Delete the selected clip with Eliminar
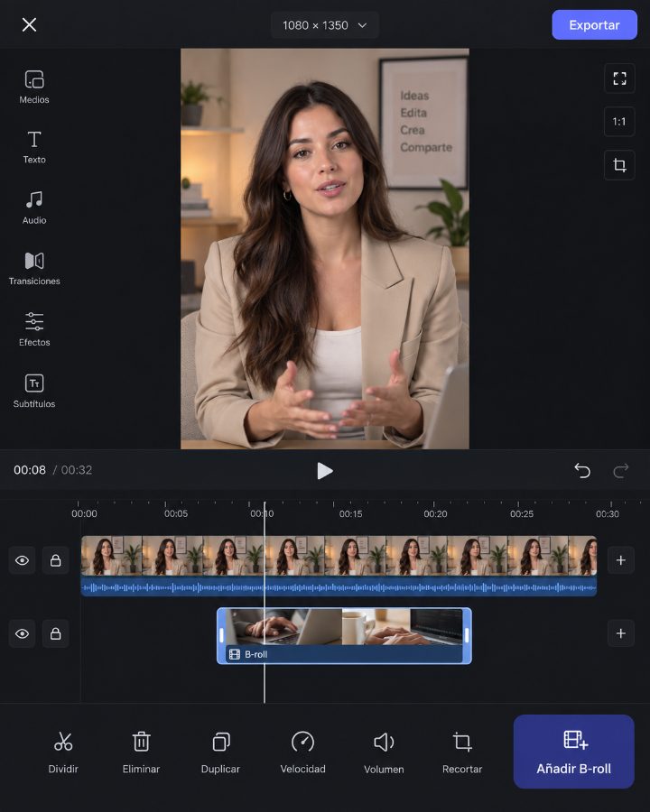The height and width of the screenshot is (812, 650). click(141, 752)
